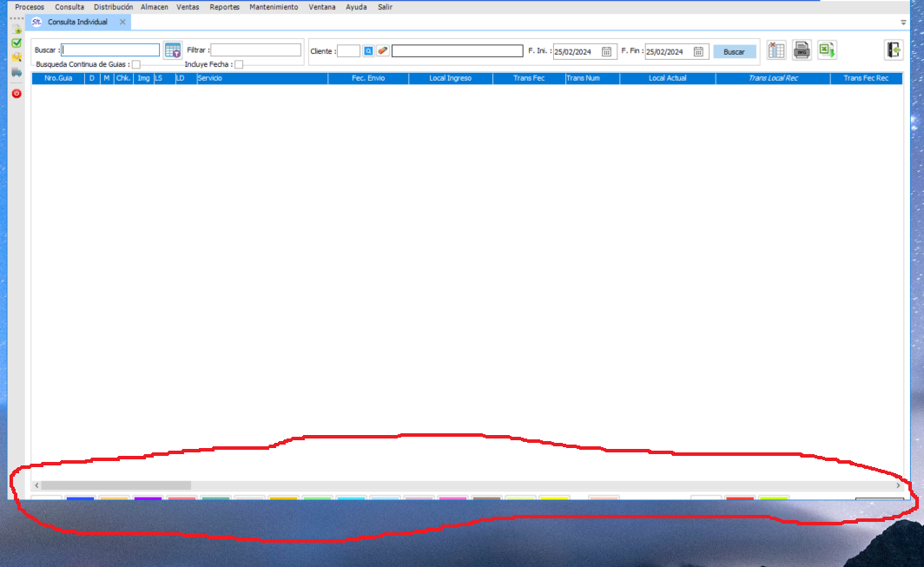Screen dimensions: 924x567
Task: Click the clear grid icon with red X
Action: tap(776, 51)
